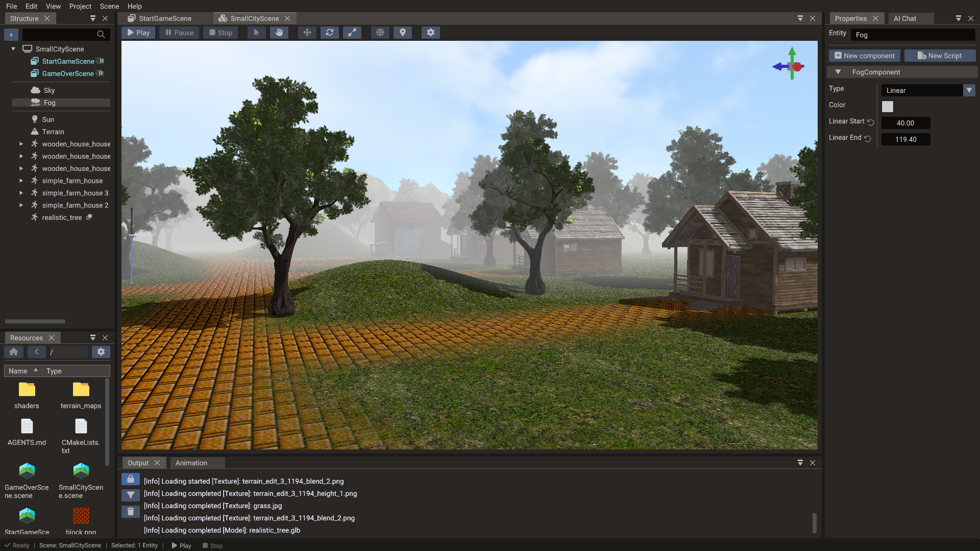
Task: Toggle output auto-scroll lock icon
Action: coord(131,480)
